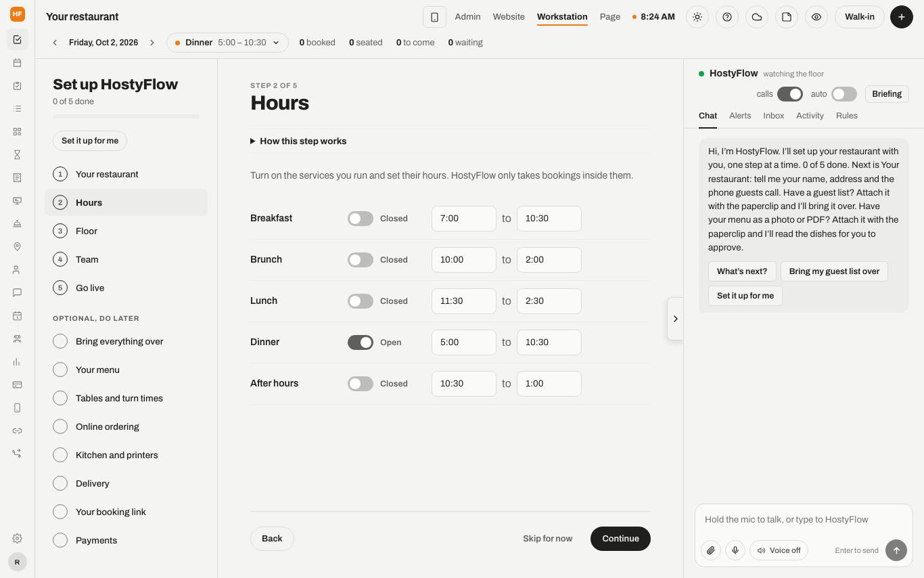Enable the Lunch service toggle
The width and height of the screenshot is (924, 578).
(x=361, y=301)
